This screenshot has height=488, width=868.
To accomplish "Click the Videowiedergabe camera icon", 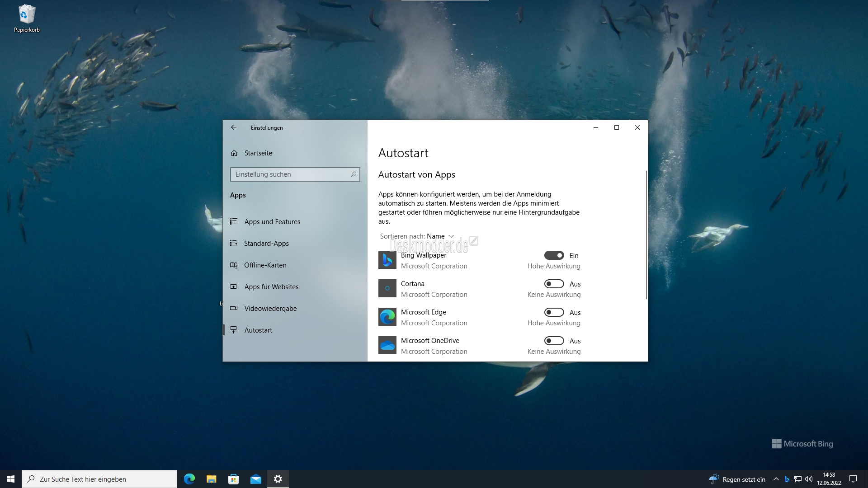I will (234, 308).
